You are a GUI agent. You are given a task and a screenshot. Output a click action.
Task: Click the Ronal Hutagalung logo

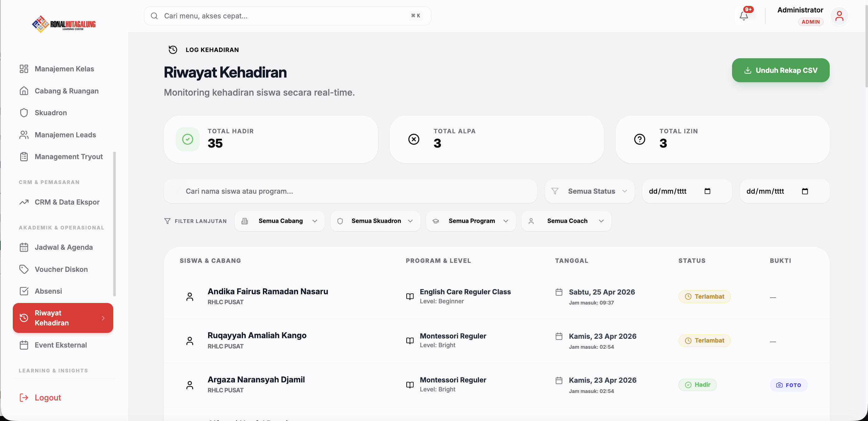pos(64,24)
